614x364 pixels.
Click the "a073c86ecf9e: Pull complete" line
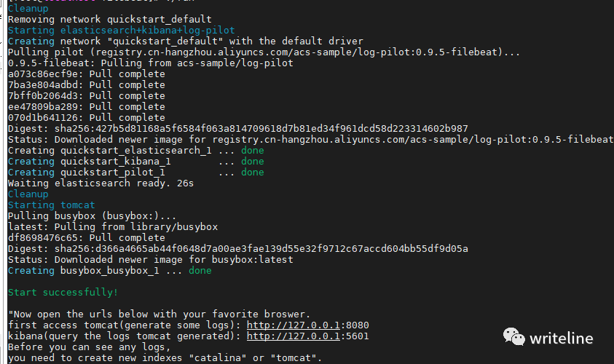tap(87, 74)
